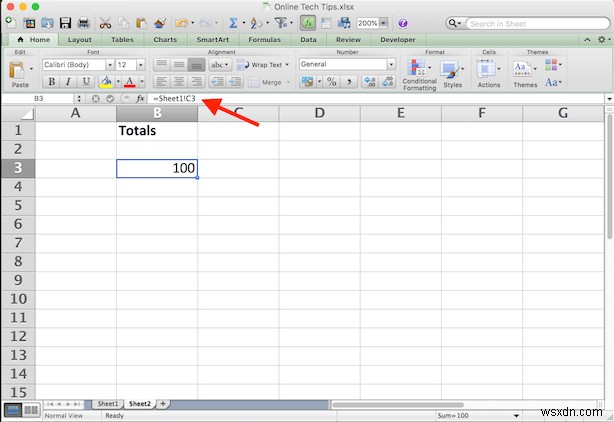Expand the fill color options arrow
The image size is (614, 422).
click(x=118, y=81)
